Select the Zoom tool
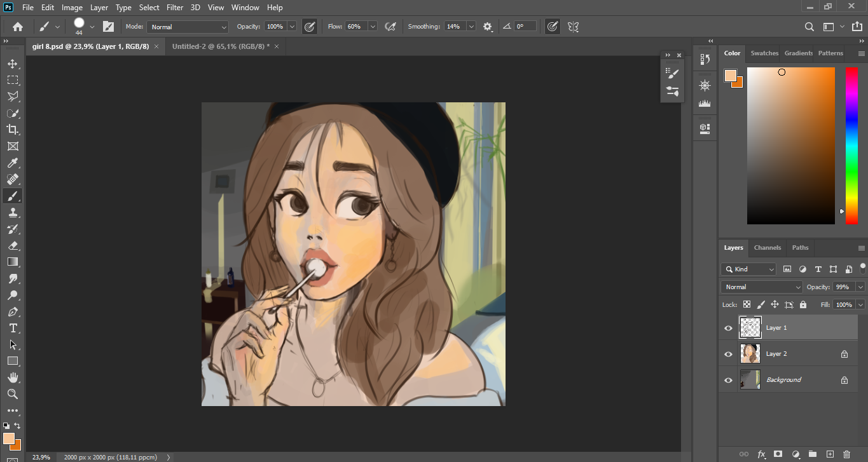 point(12,394)
